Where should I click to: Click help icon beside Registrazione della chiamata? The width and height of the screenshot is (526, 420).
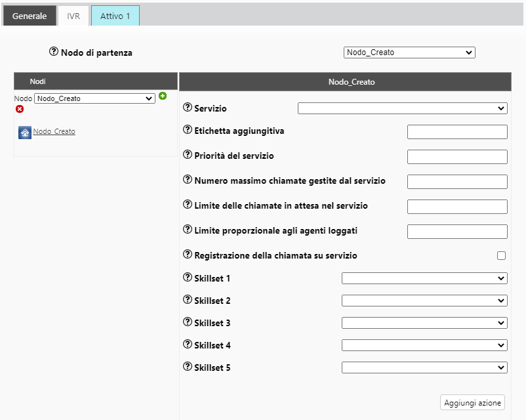[x=188, y=255]
